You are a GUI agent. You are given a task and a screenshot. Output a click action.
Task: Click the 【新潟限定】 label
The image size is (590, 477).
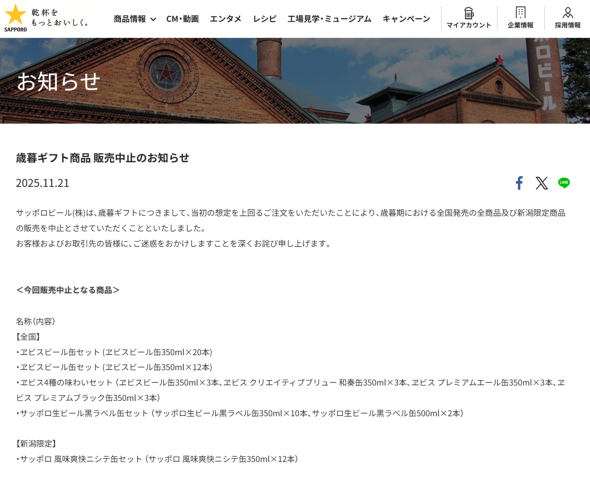(36, 444)
